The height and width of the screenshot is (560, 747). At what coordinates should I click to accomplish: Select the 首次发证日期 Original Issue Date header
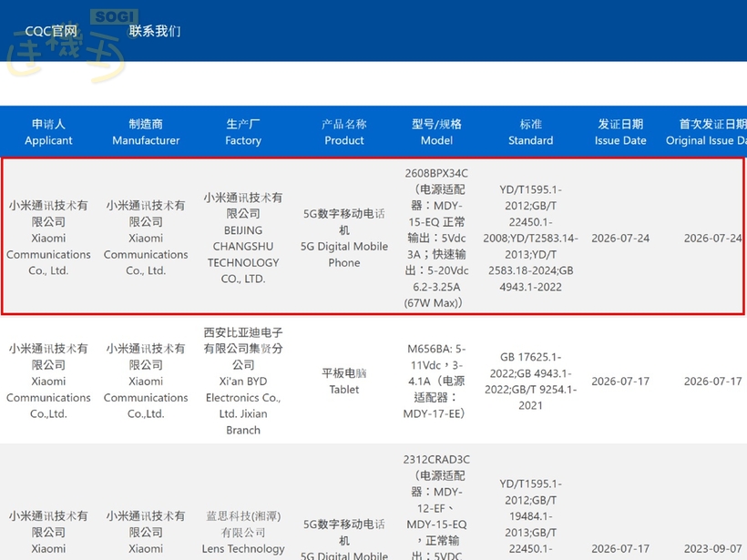point(706,132)
